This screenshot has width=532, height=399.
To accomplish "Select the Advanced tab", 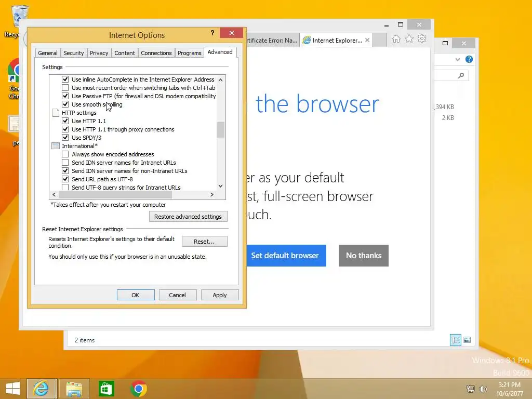I will click(220, 52).
